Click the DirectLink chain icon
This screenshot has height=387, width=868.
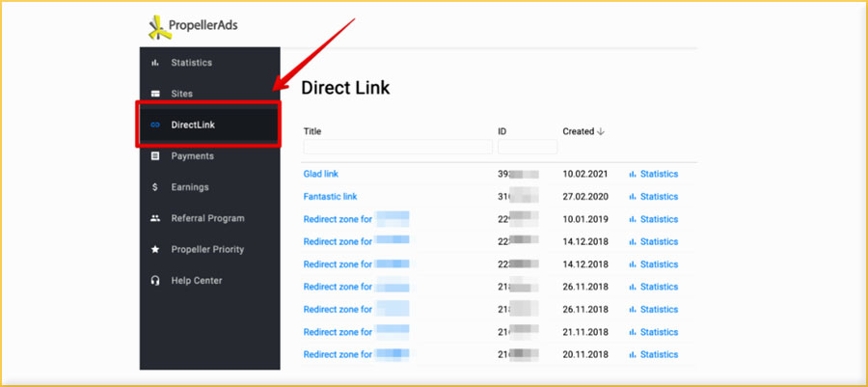[x=154, y=124]
